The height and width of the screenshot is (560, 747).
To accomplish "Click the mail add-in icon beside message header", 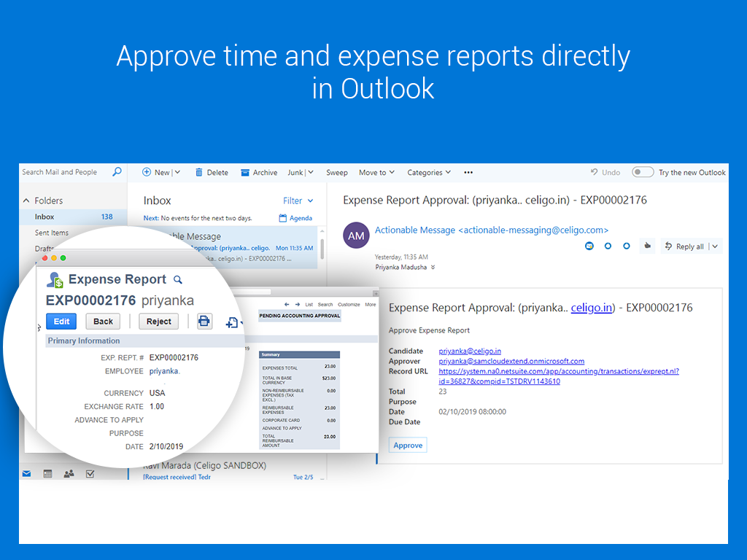I will tap(589, 246).
